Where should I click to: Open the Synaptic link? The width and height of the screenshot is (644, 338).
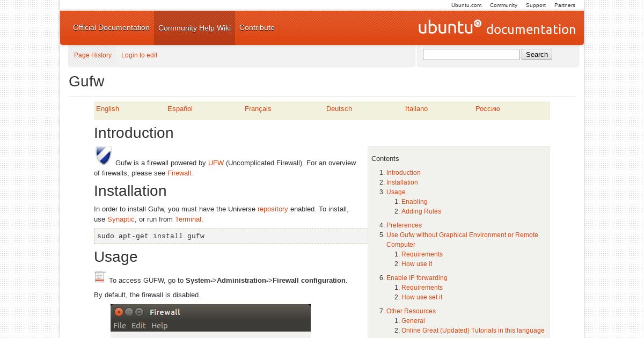[x=121, y=219]
